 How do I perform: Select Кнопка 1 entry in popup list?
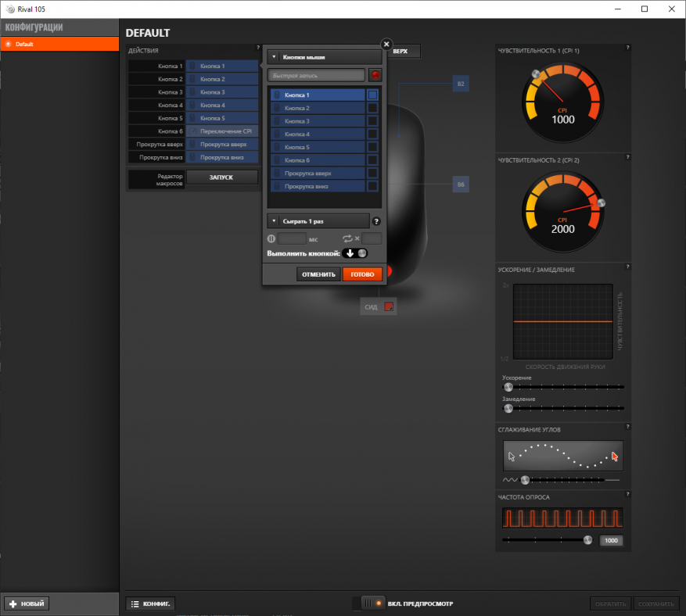[318, 95]
